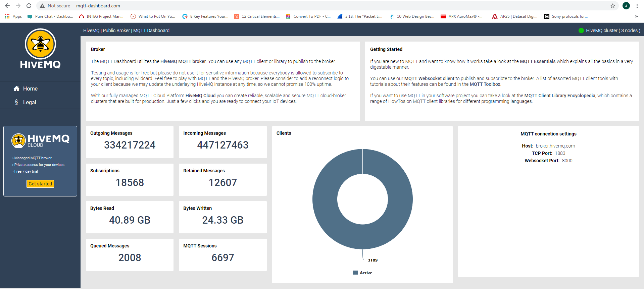Image resolution: width=644 pixels, height=289 pixels.
Task: Open the Apps grid shortcut
Action: pos(13,16)
